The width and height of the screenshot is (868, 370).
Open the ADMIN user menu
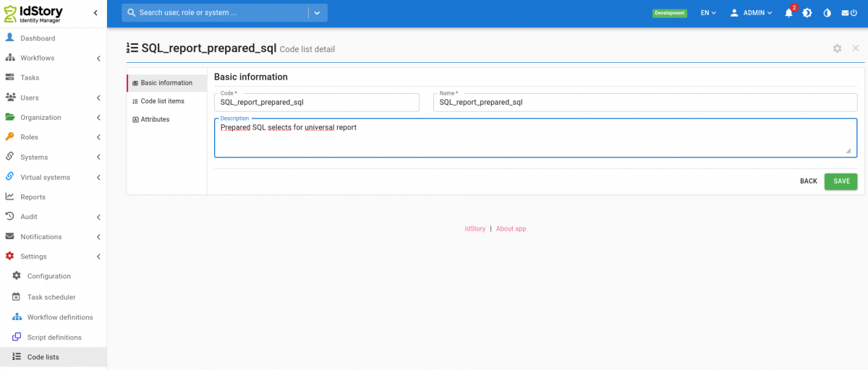(x=751, y=13)
